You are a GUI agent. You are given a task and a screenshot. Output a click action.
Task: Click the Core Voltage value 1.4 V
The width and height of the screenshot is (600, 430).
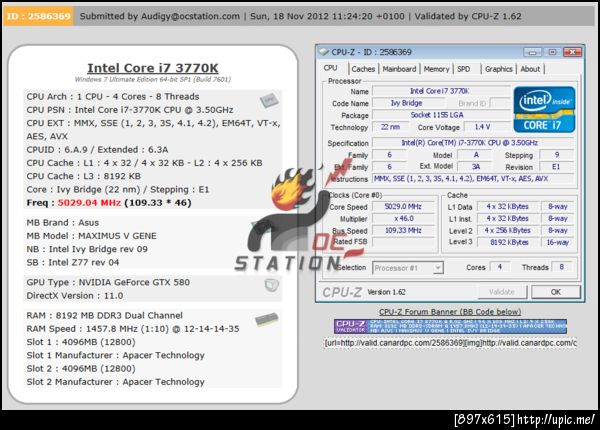coord(487,127)
